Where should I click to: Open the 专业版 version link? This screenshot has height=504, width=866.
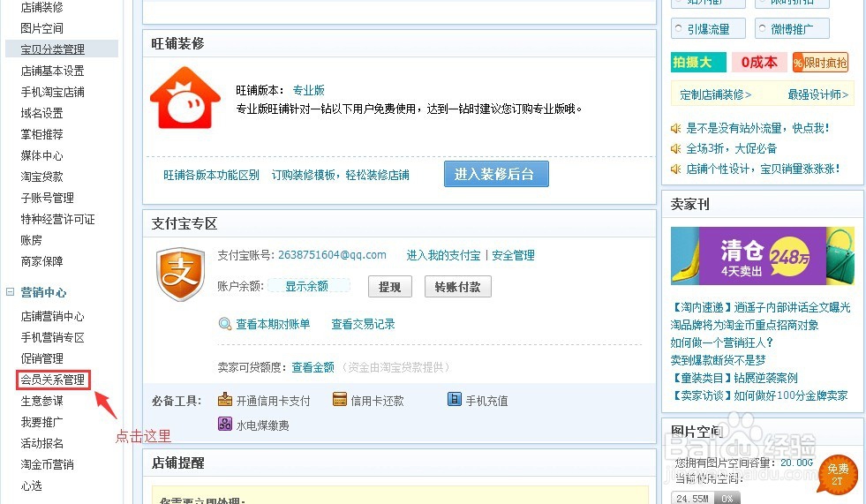pos(309,90)
